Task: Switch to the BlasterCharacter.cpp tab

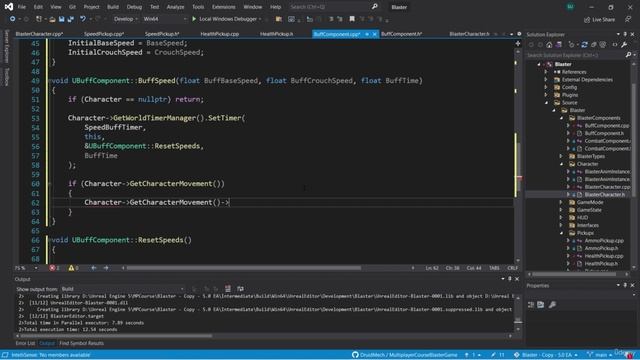Action: tap(39, 34)
